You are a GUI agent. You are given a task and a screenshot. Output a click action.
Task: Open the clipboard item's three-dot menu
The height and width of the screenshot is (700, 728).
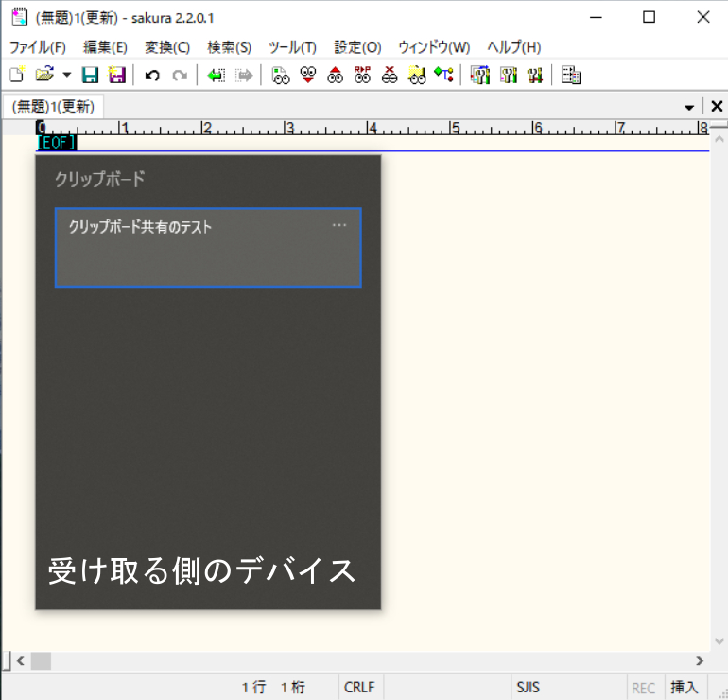(339, 225)
